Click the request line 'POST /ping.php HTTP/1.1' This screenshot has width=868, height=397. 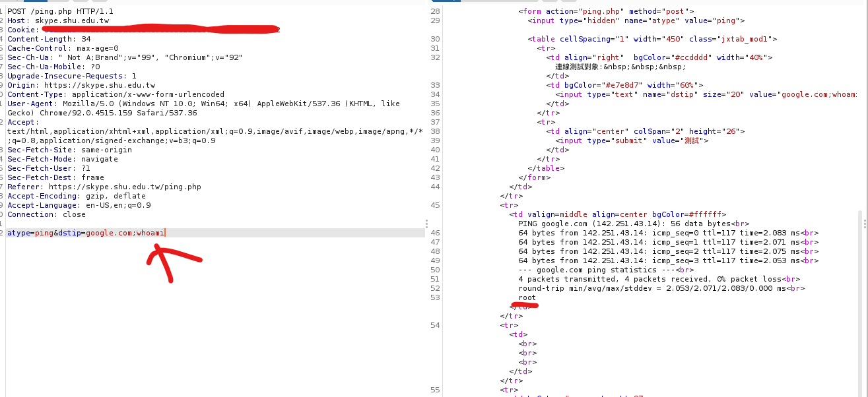(x=60, y=11)
